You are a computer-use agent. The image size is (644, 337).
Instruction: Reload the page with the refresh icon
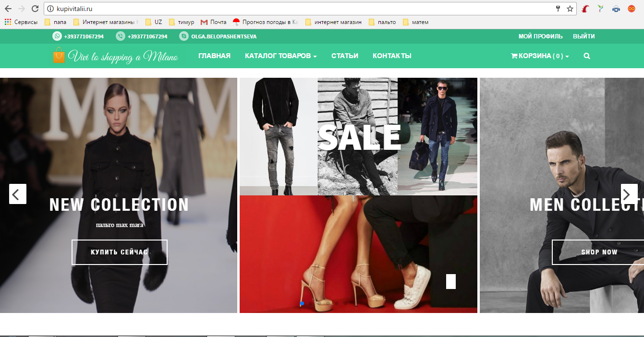(35, 9)
